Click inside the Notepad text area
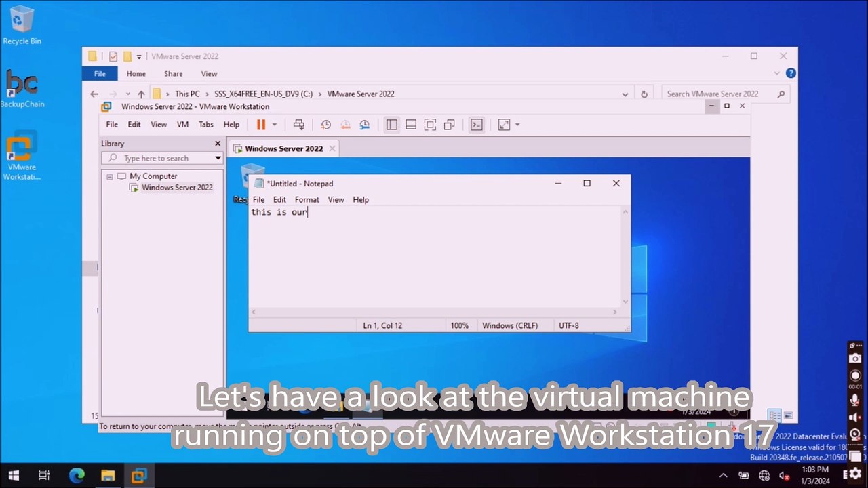 tap(435, 256)
